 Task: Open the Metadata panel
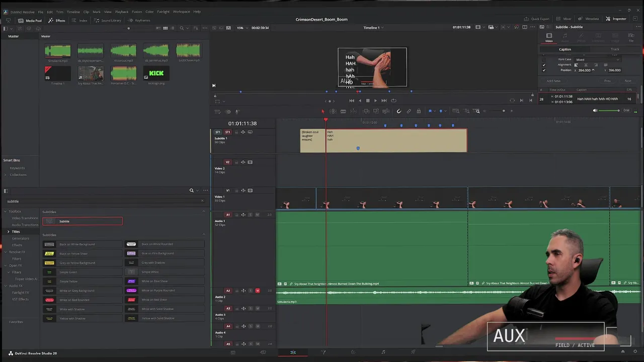coord(588,19)
